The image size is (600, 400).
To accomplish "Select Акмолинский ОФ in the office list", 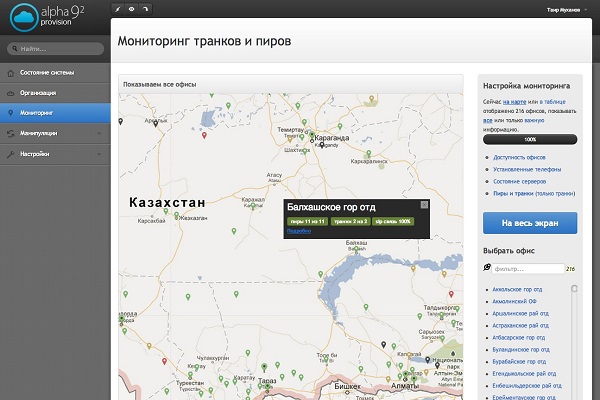I will pos(514,301).
